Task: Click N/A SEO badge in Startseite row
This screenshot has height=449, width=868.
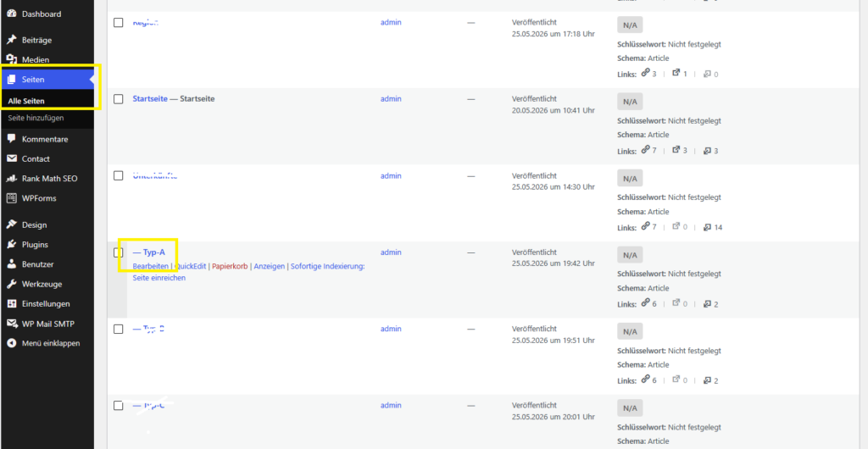Action: [630, 103]
